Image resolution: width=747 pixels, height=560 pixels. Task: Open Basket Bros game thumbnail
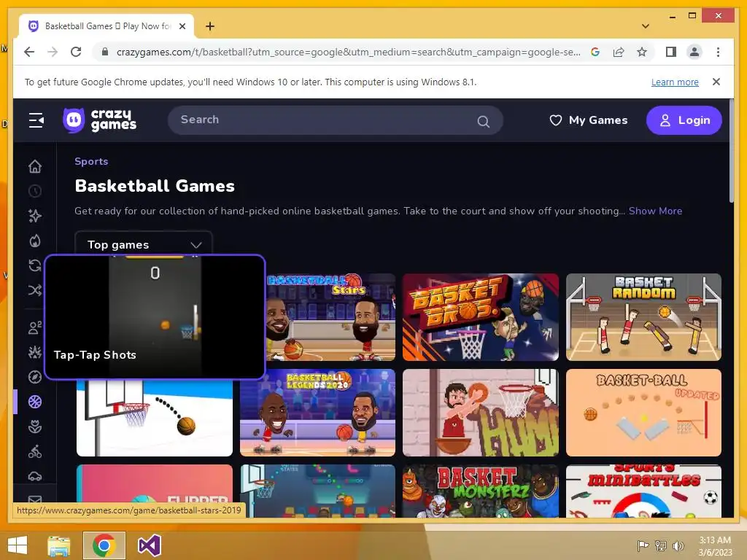[480, 317]
